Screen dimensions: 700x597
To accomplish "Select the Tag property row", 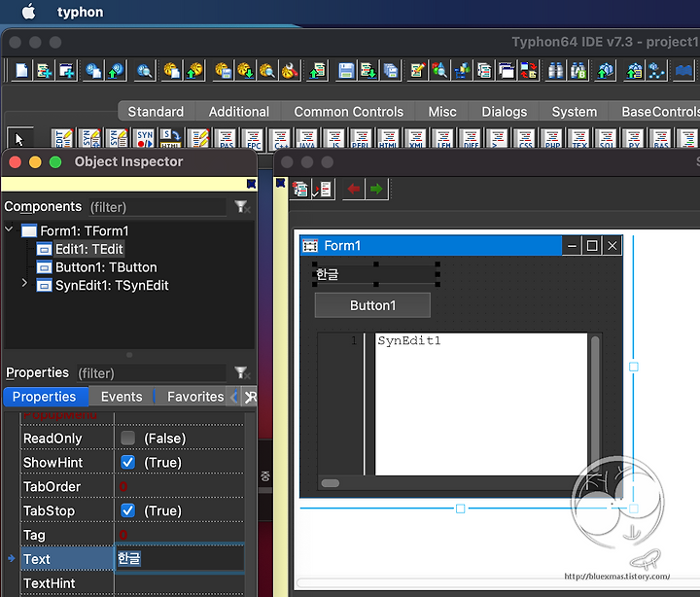I will tap(132, 535).
